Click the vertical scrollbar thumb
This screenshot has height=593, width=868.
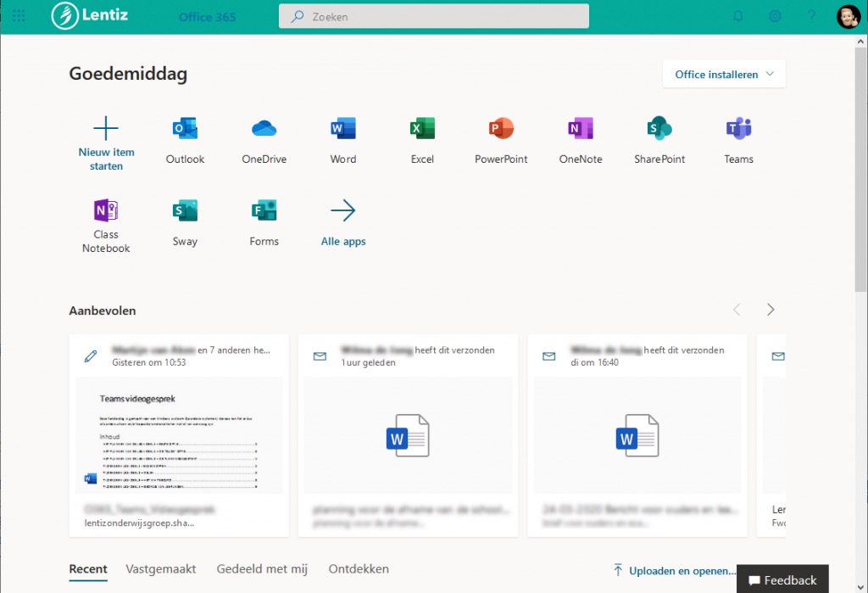point(861,170)
